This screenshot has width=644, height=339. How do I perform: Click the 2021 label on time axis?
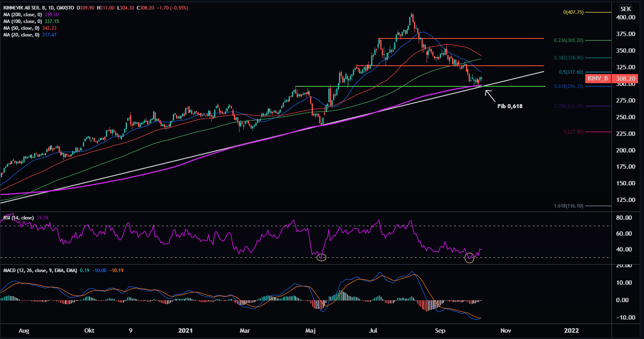(185, 331)
